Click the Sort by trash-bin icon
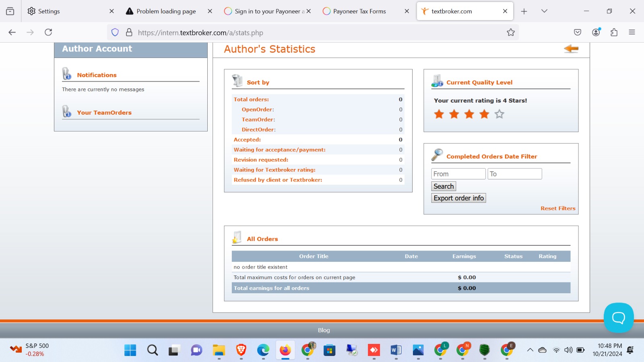Viewport: 644px width, 362px height. 237,81
